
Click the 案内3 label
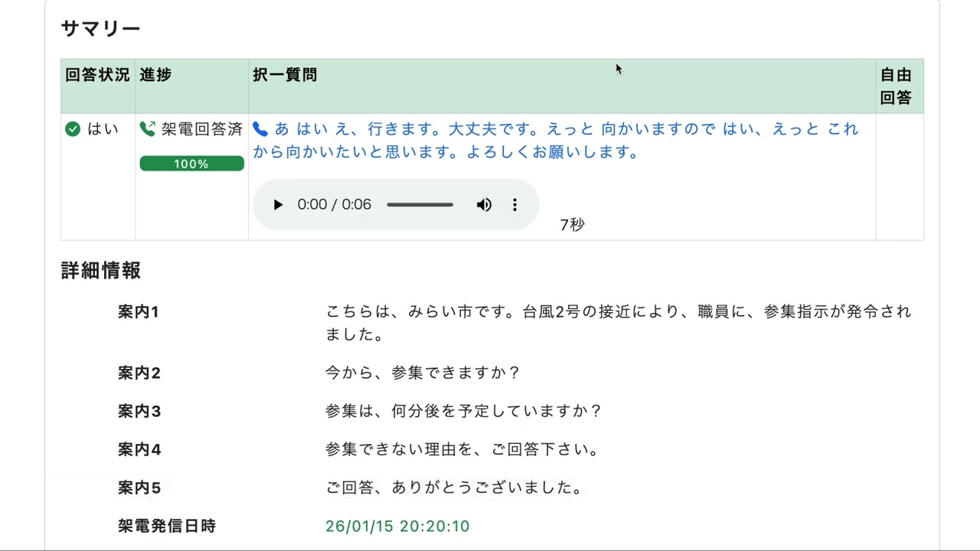pos(139,412)
